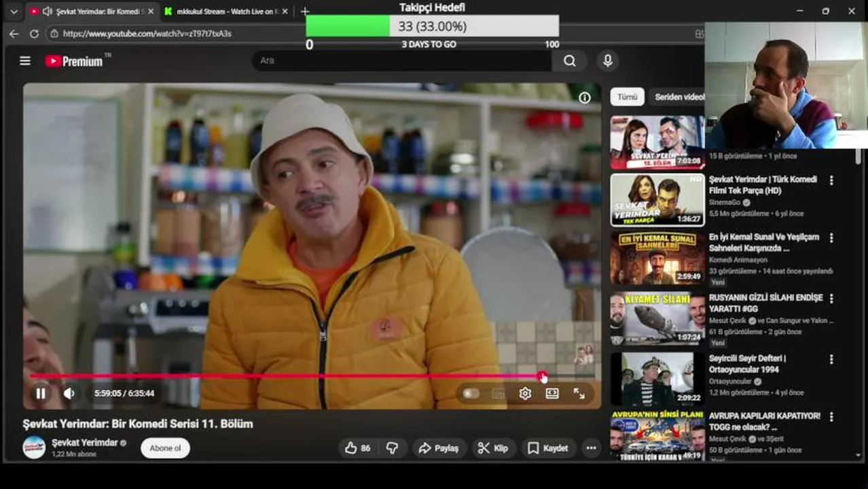Start voice search with microphone icon
The width and height of the screenshot is (868, 489).
pyautogui.click(x=608, y=61)
